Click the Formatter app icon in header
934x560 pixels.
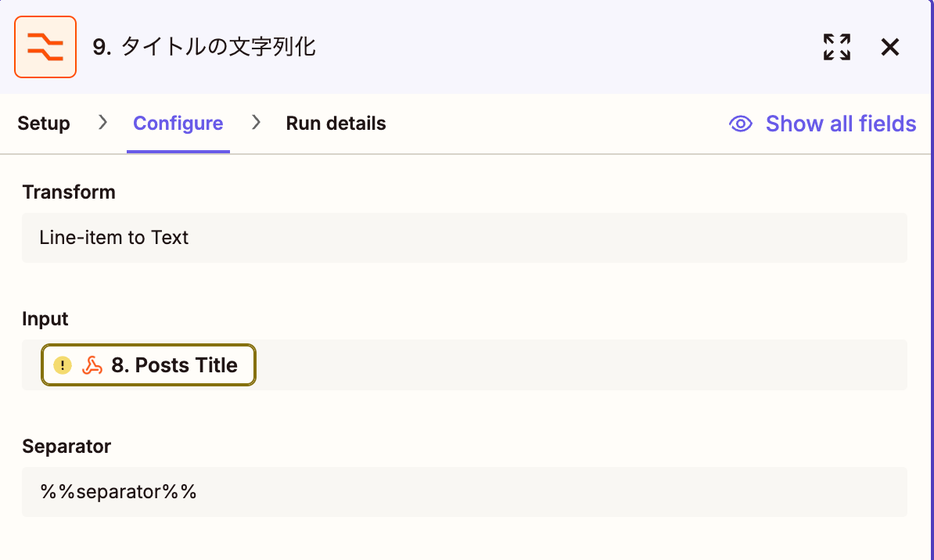[x=45, y=47]
